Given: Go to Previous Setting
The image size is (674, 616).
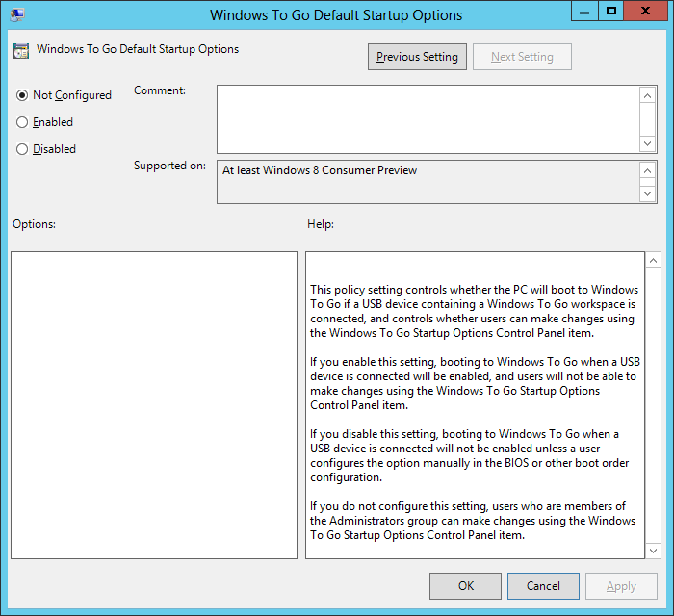Looking at the screenshot, I should [x=417, y=57].
